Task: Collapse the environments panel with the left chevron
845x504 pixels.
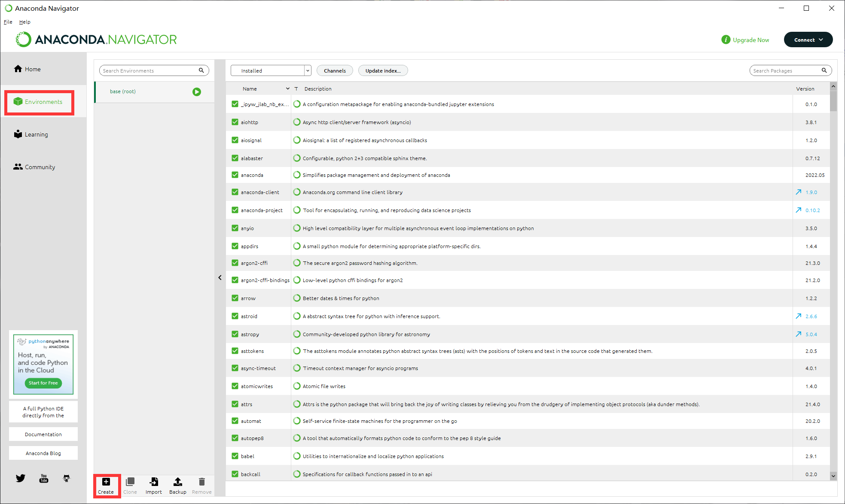Action: pos(220,278)
